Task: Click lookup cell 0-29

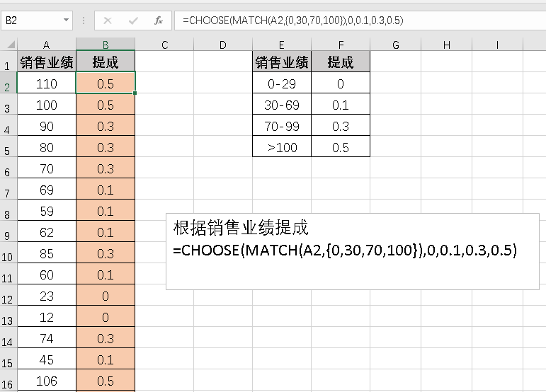Action: click(x=282, y=83)
